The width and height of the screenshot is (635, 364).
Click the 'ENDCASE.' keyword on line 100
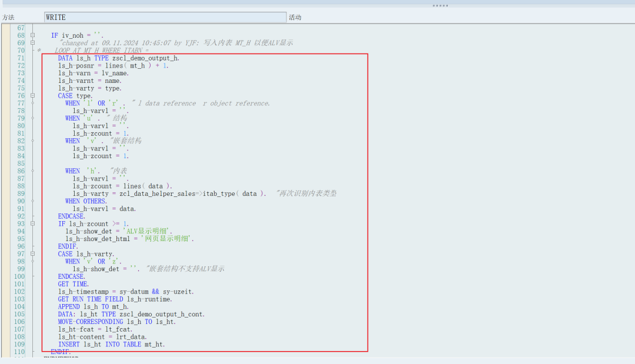(72, 276)
